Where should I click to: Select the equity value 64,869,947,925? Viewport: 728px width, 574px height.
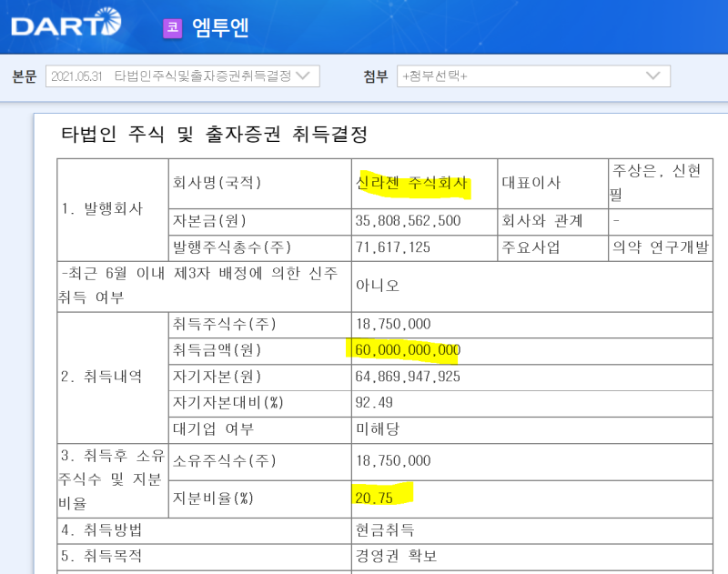coord(408,377)
